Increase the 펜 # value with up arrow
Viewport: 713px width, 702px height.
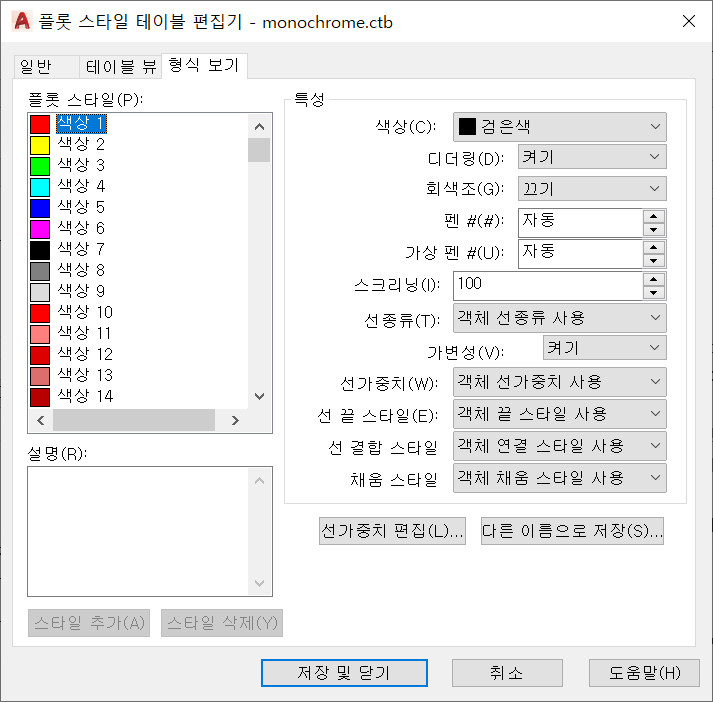coord(654,216)
